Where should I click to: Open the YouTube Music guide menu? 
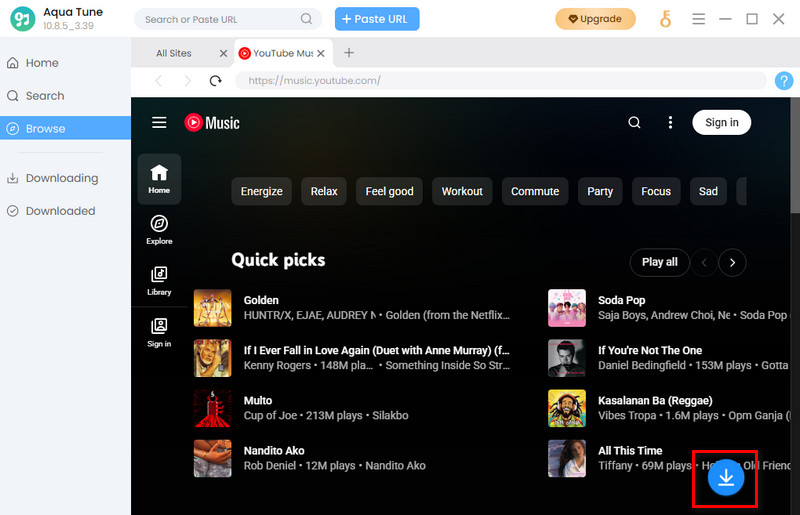pyautogui.click(x=159, y=122)
